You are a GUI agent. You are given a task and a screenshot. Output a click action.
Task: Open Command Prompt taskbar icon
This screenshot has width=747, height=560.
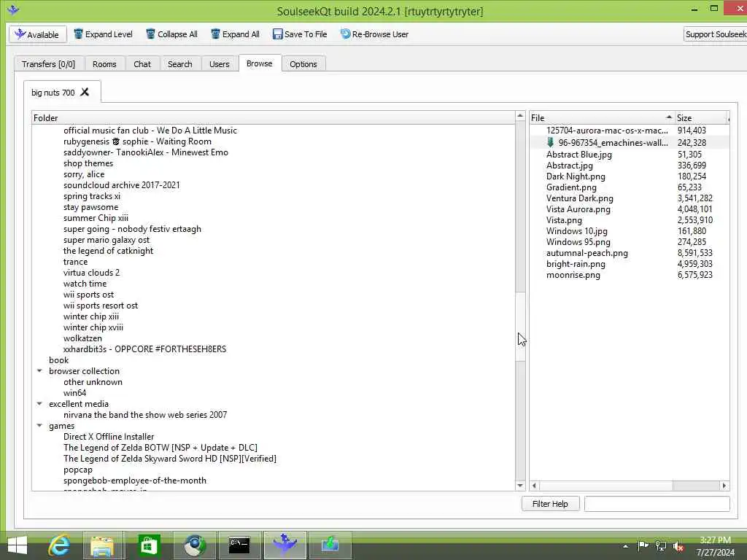239,545
